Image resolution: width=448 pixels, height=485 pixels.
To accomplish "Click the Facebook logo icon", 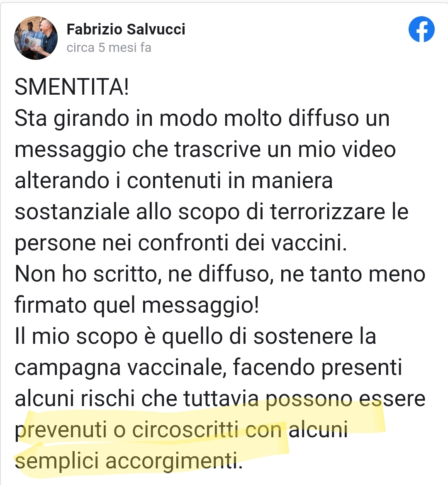I will coord(421,29).
